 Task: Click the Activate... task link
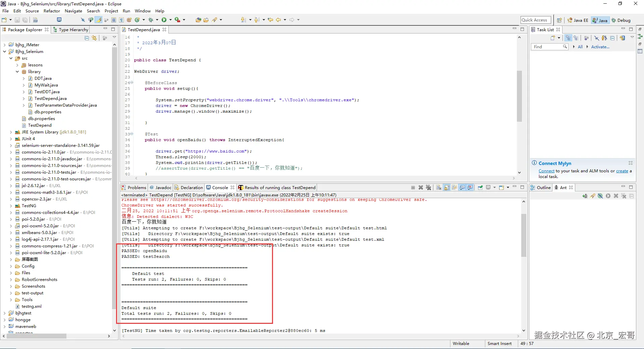[x=600, y=47]
